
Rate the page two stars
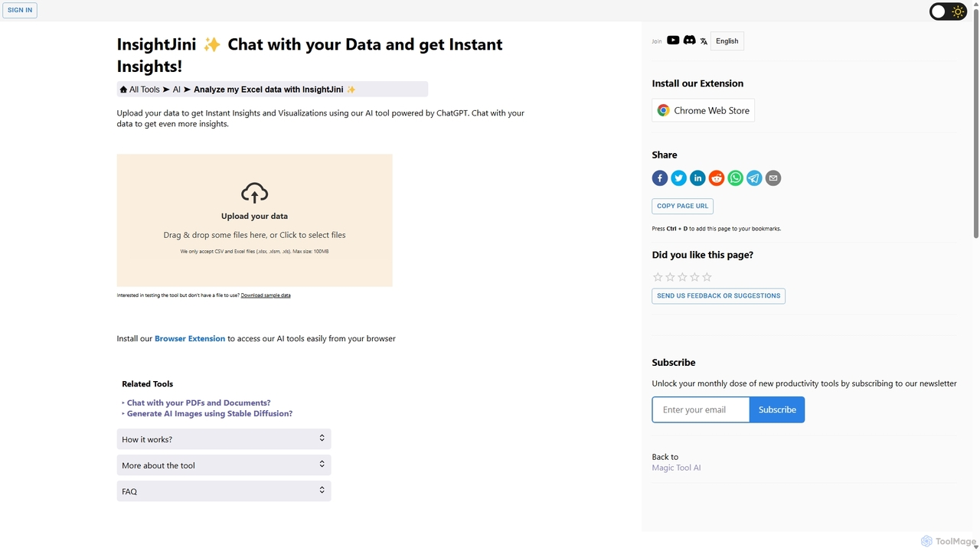point(670,277)
